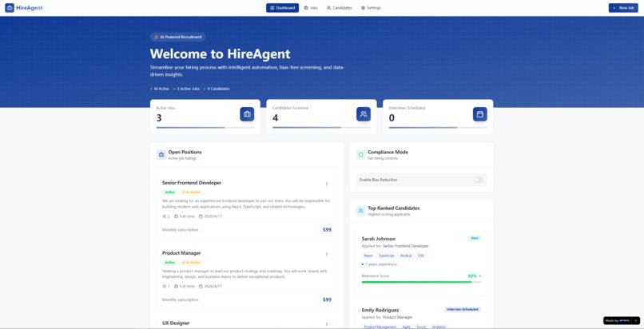Open Product Manager job options menu
This screenshot has width=644, height=329.
pos(327,254)
